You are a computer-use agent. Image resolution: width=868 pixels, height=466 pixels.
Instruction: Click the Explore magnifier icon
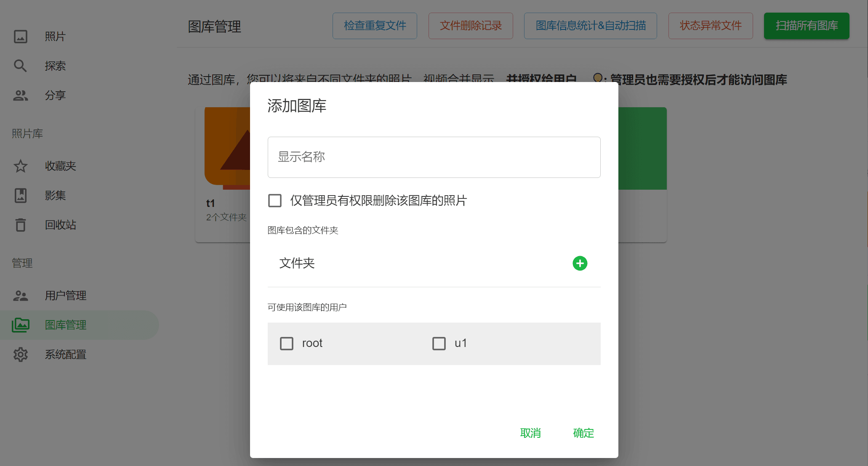[x=21, y=66]
